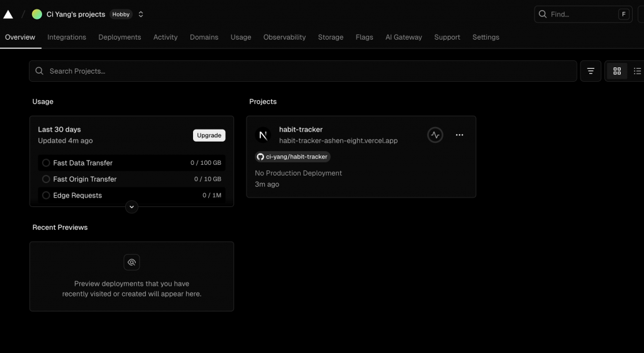Screen dimensions: 644x353
Task: Click the Vercel triangle logo
Action: pos(8,14)
